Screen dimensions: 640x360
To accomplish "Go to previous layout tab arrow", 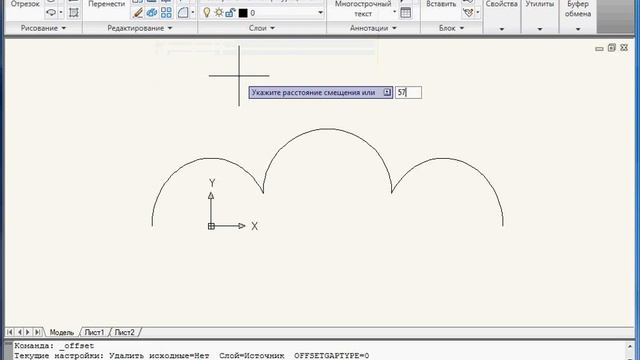I will tap(19, 332).
